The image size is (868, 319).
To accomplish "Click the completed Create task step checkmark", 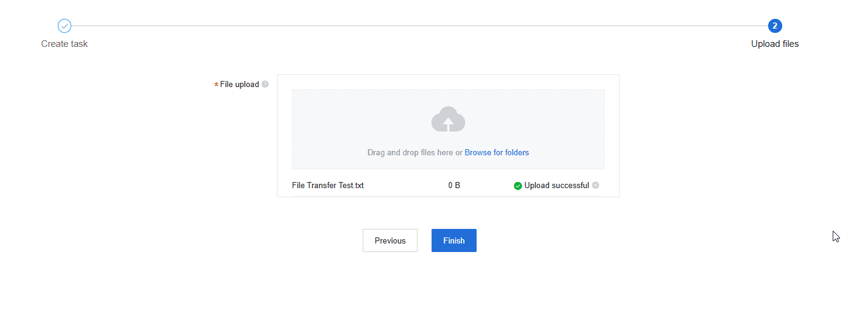I will coord(65,26).
